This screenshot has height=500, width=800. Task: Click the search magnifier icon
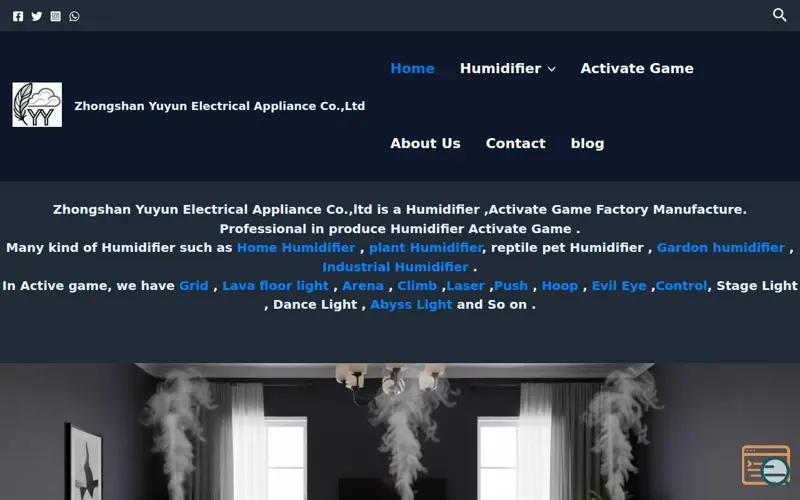[x=779, y=15]
